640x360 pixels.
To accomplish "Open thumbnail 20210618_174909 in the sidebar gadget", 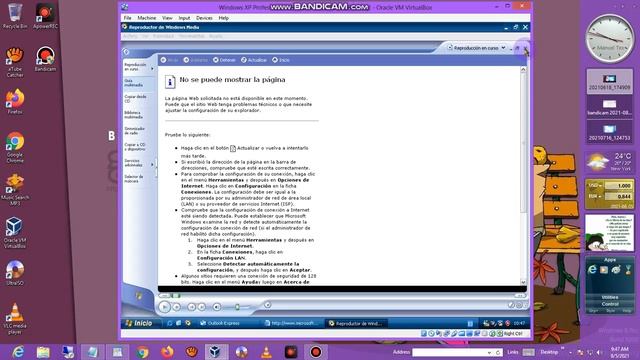I will coord(609,81).
